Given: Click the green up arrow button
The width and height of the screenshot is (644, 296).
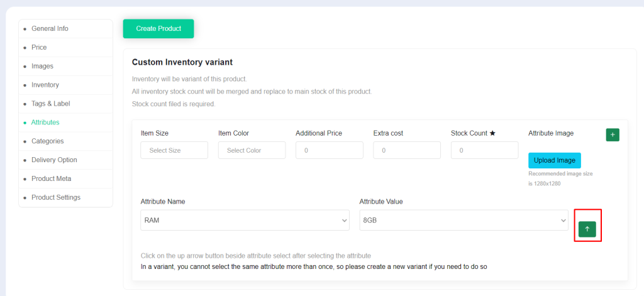Looking at the screenshot, I should (x=587, y=229).
